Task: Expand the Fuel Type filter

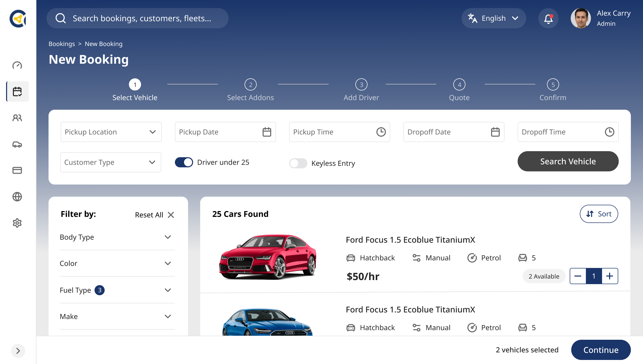Action: 117,290
